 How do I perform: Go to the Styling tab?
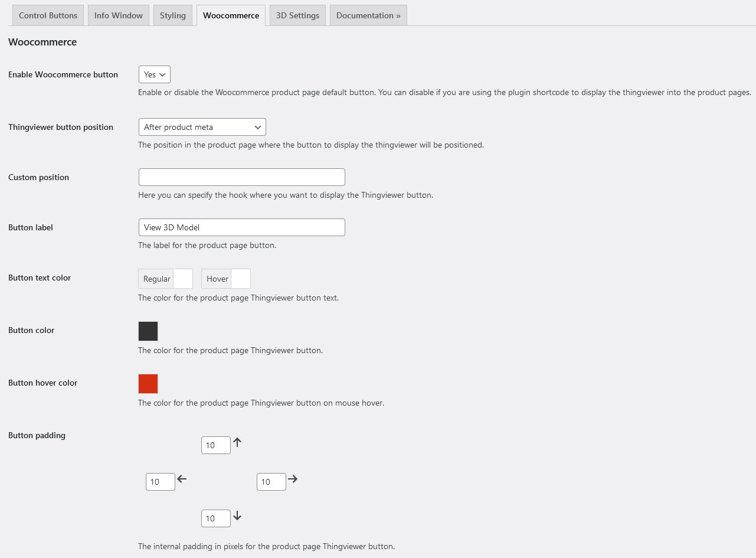[x=173, y=15]
